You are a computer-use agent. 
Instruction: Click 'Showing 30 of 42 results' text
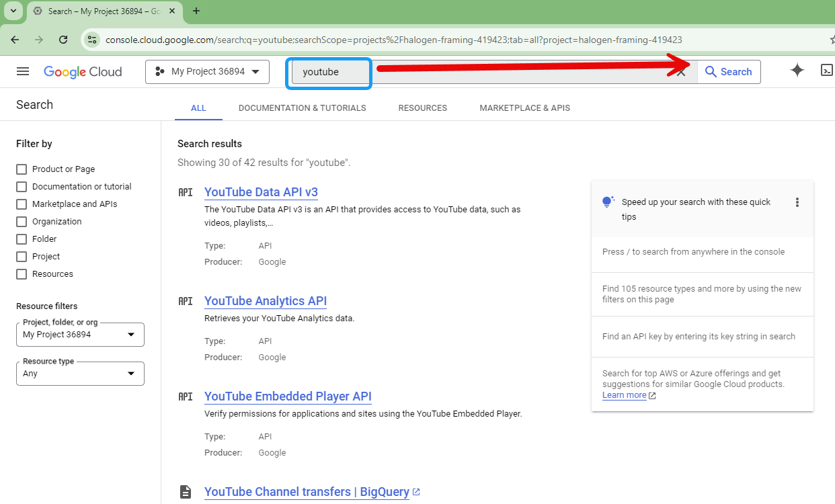tap(264, 163)
